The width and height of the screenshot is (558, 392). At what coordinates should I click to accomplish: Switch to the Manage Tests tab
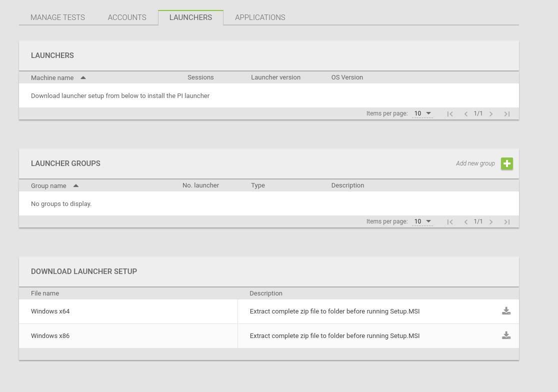[x=57, y=17]
